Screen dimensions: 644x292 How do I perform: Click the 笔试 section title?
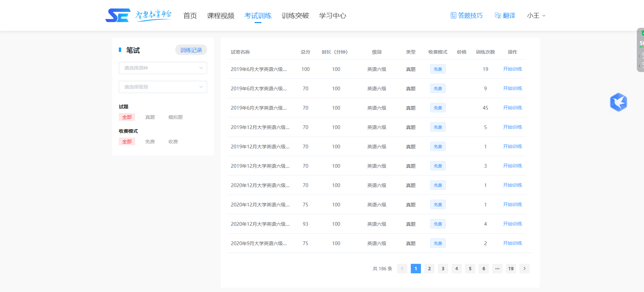coord(133,50)
